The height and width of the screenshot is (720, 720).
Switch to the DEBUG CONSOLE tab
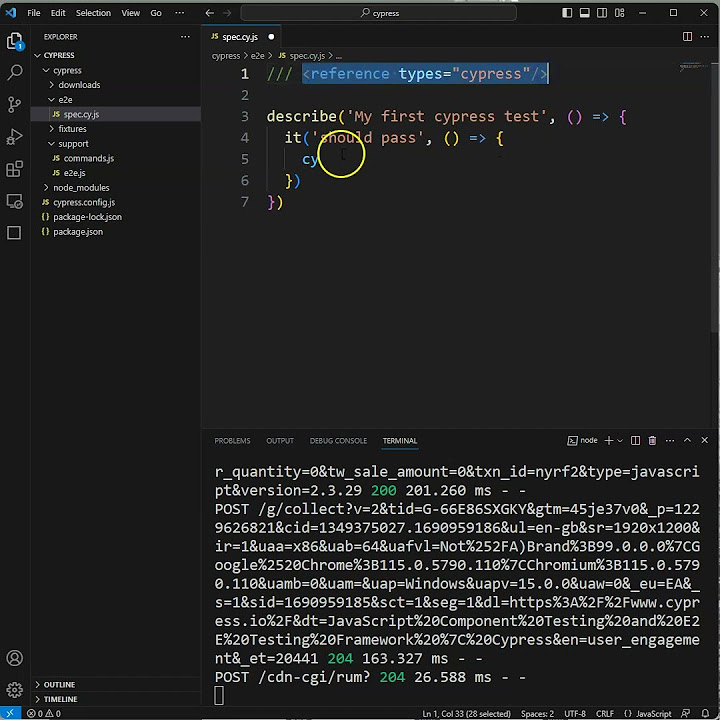pos(338,441)
